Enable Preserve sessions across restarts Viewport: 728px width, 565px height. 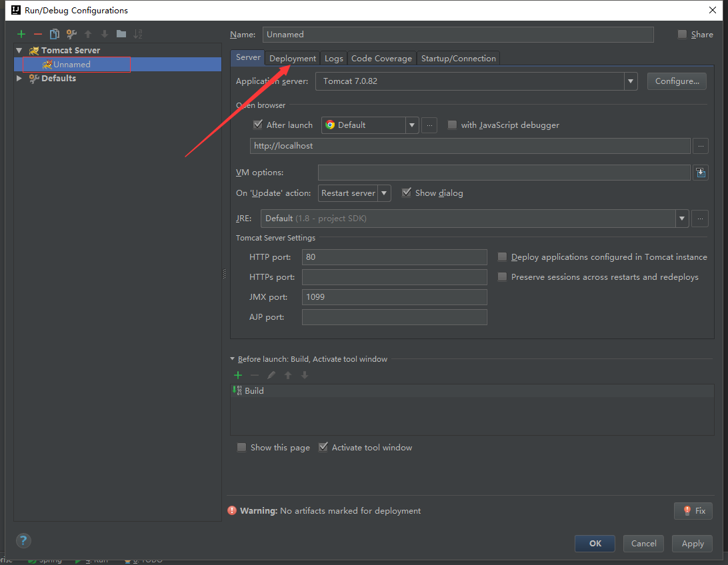click(x=502, y=277)
